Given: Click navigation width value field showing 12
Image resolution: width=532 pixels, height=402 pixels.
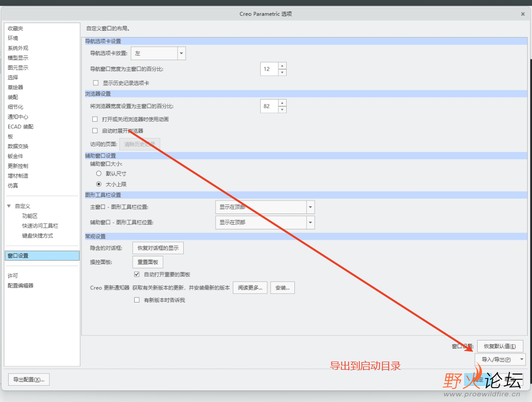Looking at the screenshot, I should [x=269, y=69].
